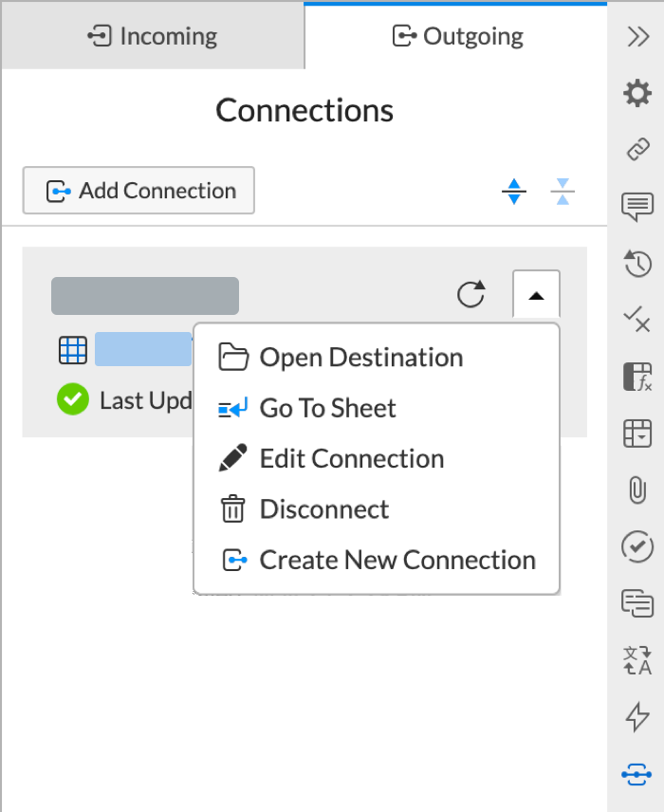
Task: Open the Update Requests circled-check panel
Action: pos(636,548)
